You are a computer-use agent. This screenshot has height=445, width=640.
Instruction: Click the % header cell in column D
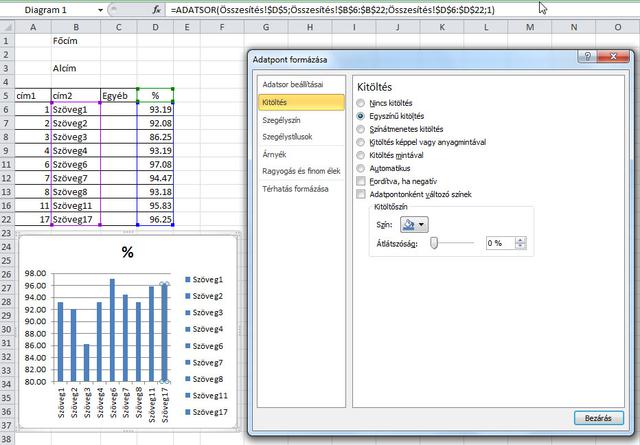click(x=155, y=96)
